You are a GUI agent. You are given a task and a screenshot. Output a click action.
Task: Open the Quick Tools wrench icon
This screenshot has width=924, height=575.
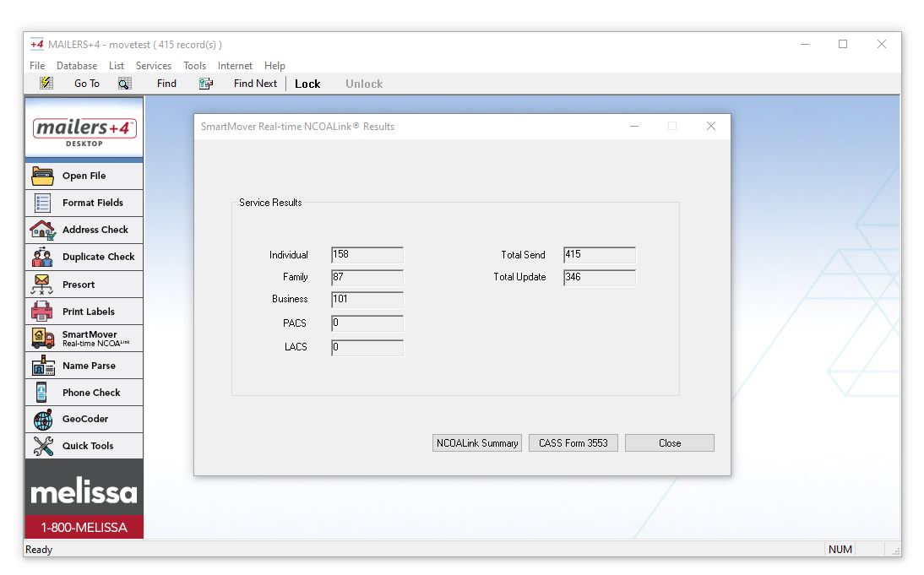tap(42, 446)
